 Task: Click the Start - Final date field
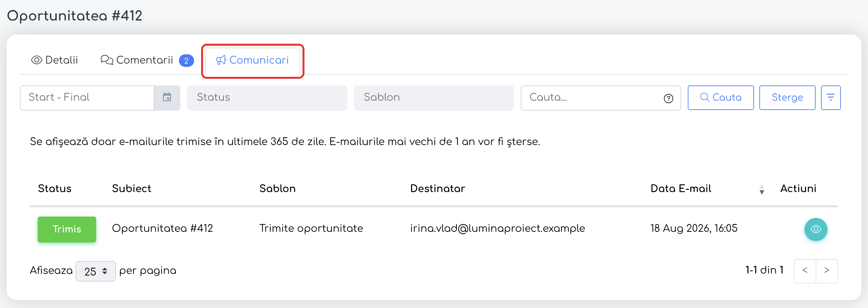[x=87, y=97]
